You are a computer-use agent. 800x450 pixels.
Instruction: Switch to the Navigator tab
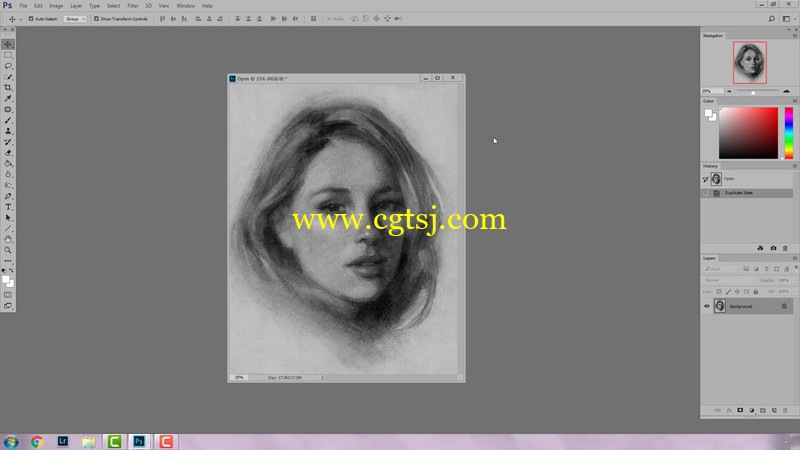(x=713, y=36)
